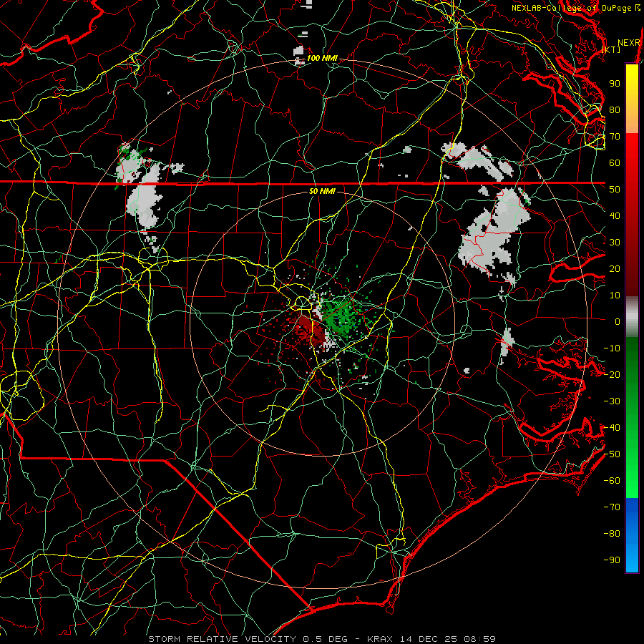The image size is (644, 644).
Task: Select the 10 value on velocity scale
Action: pyautogui.click(x=615, y=296)
